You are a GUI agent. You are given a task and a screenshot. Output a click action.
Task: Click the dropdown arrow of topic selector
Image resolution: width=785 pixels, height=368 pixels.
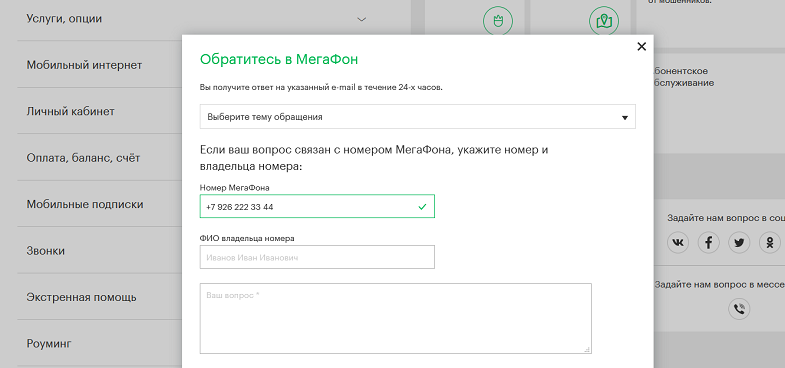[625, 118]
